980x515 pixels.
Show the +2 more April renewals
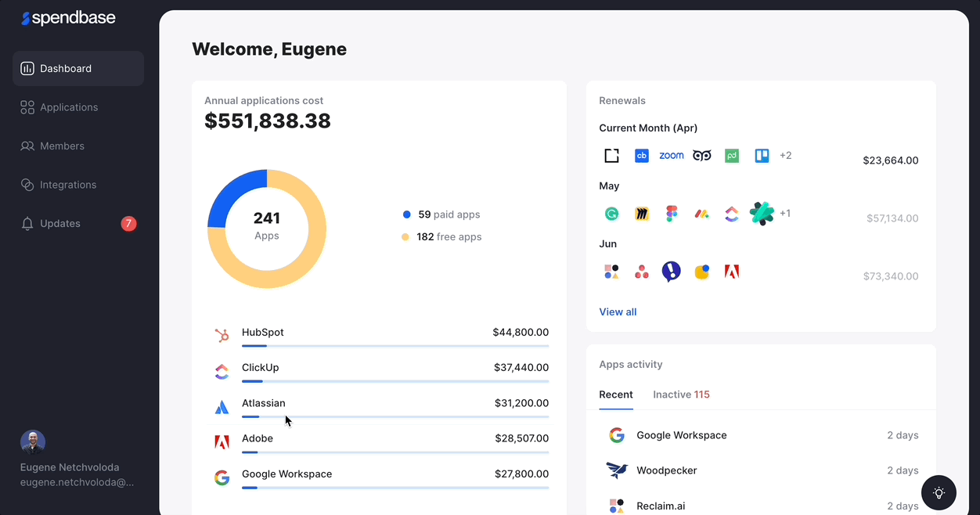tap(786, 156)
